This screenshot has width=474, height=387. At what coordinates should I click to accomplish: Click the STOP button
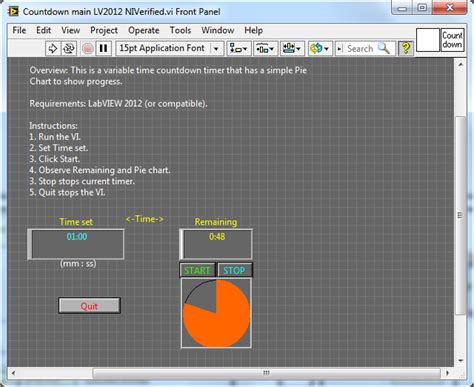pos(235,270)
